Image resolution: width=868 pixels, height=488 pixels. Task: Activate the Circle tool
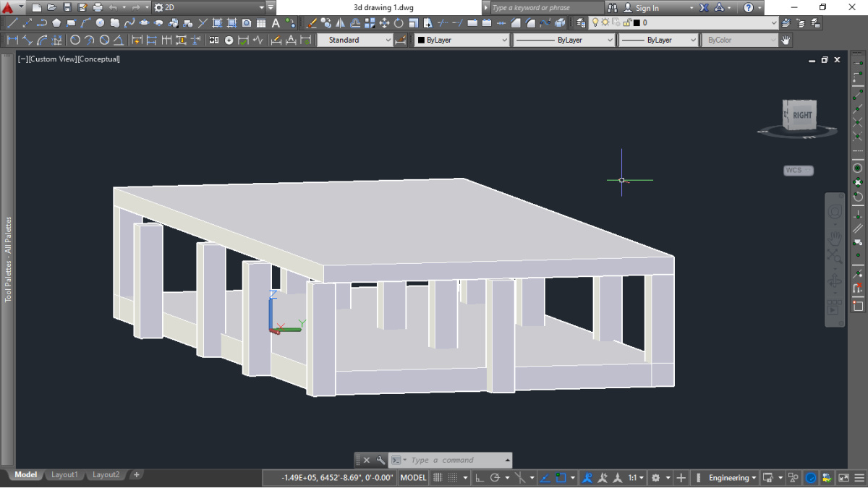coord(100,22)
